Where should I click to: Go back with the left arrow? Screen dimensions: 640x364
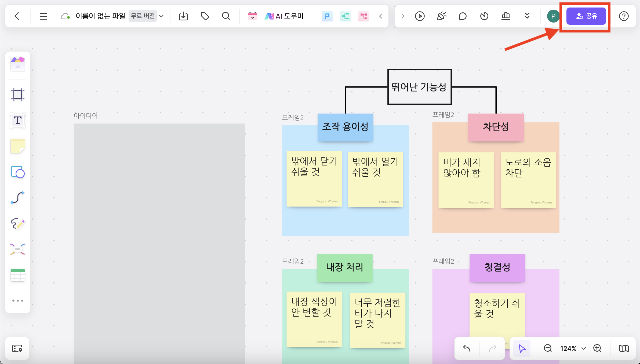(x=17, y=16)
